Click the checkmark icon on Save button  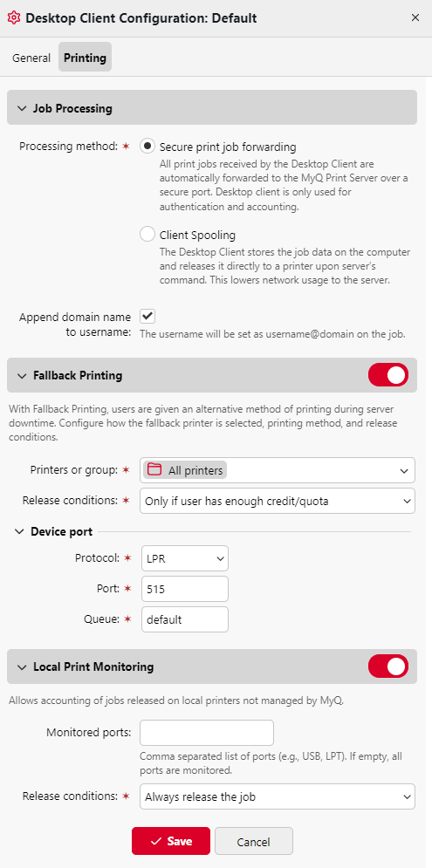pyautogui.click(x=155, y=842)
